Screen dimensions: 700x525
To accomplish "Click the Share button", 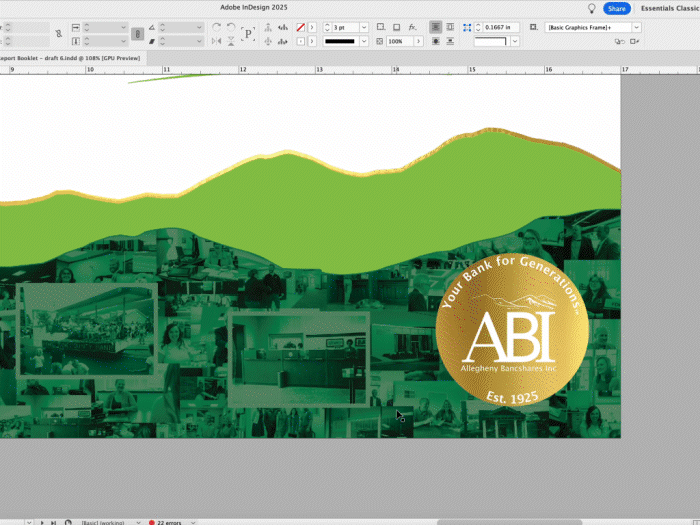I will pos(617,8).
